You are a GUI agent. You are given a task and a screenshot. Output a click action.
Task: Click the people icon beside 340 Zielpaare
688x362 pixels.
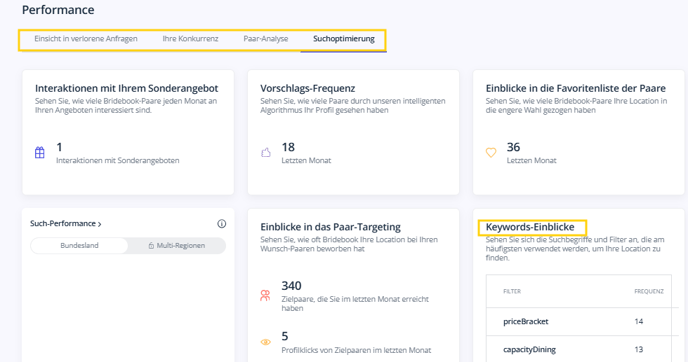click(265, 295)
